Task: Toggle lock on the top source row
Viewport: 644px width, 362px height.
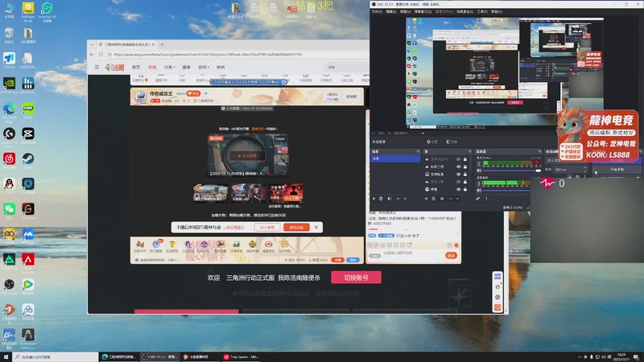Action: (x=465, y=158)
